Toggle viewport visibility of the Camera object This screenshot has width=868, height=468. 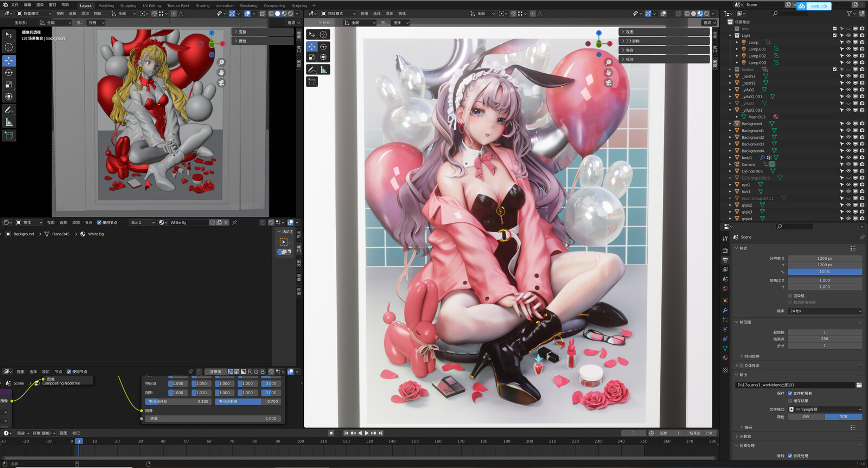click(848, 164)
